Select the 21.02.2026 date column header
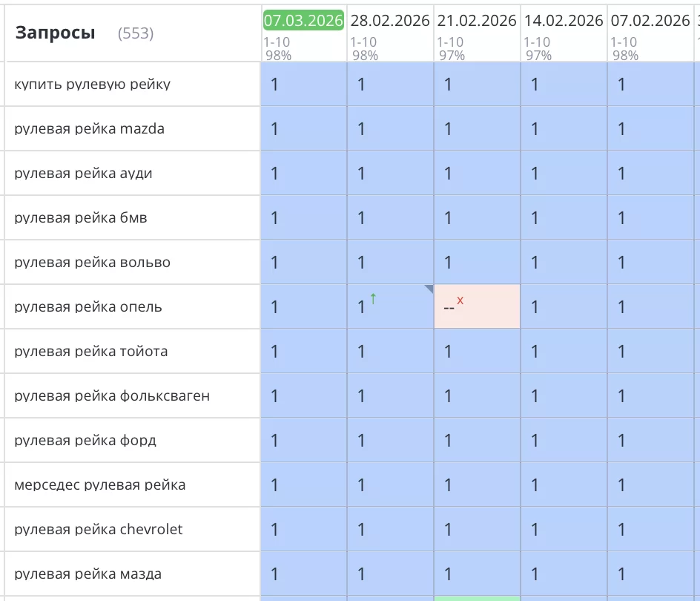Viewport: 700px width, 601px height. 477,21
